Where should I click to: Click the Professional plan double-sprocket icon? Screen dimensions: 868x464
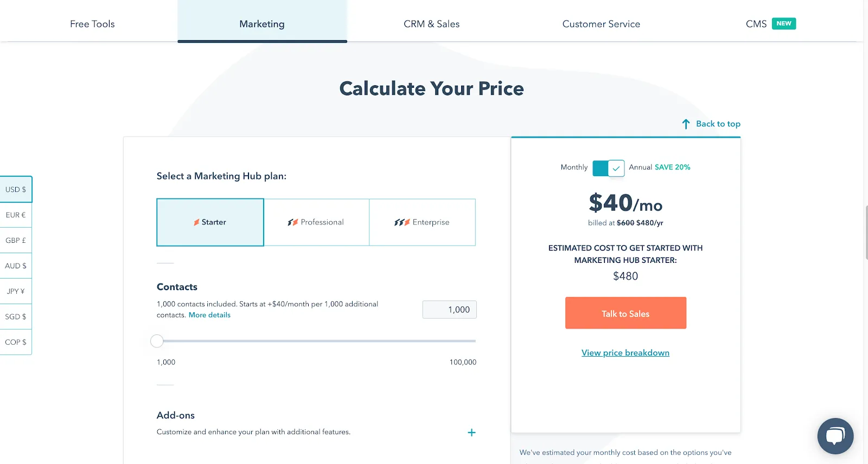293,222
